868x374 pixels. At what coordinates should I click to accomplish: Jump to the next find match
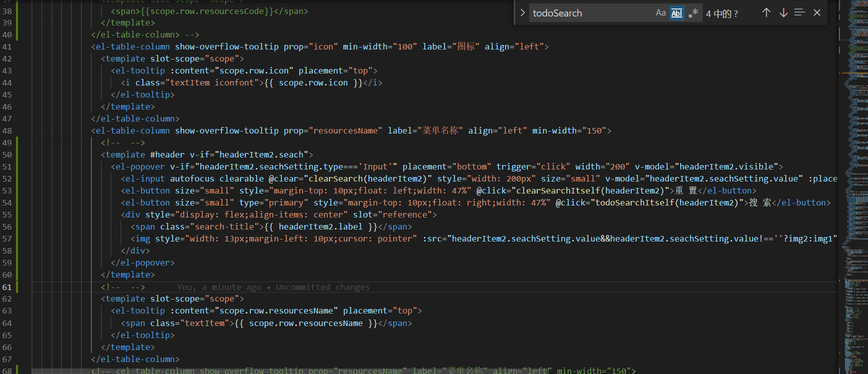click(784, 13)
